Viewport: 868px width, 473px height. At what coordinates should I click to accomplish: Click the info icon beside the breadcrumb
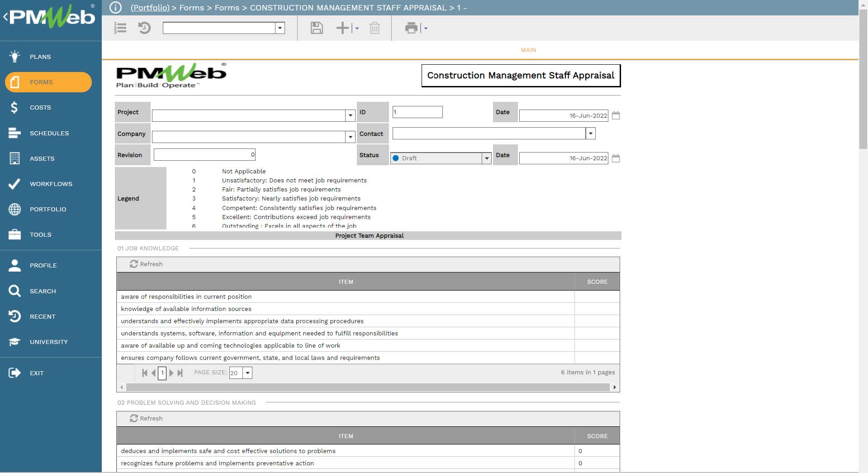coord(116,8)
